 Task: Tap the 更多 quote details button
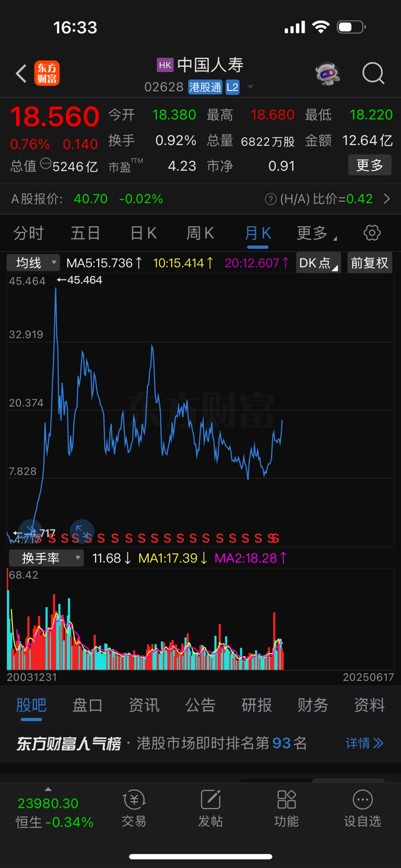[370, 165]
